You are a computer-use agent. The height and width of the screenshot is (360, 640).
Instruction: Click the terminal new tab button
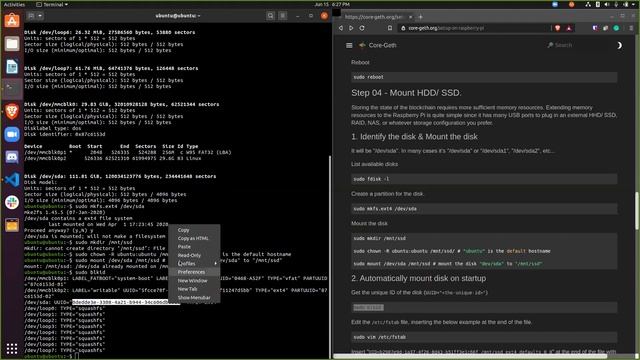pos(31,16)
